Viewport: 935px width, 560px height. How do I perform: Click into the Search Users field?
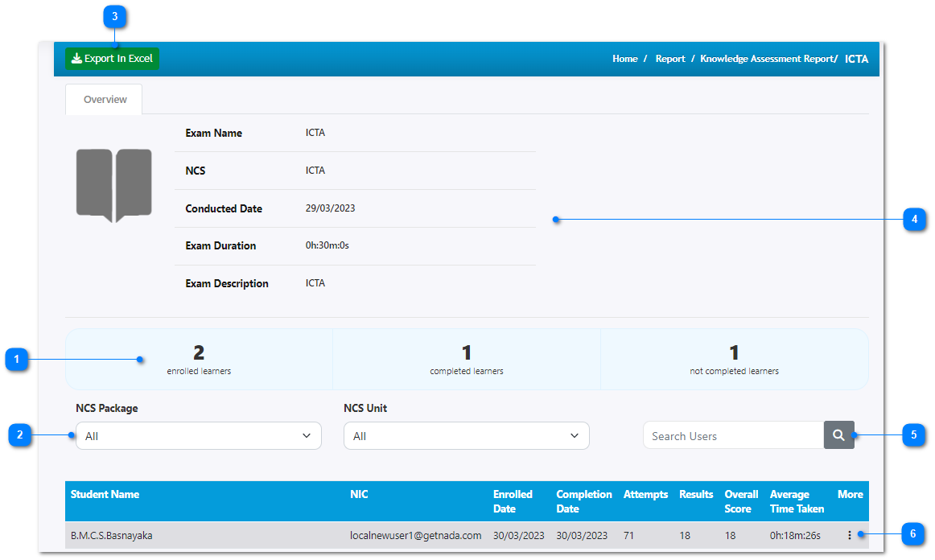point(732,435)
